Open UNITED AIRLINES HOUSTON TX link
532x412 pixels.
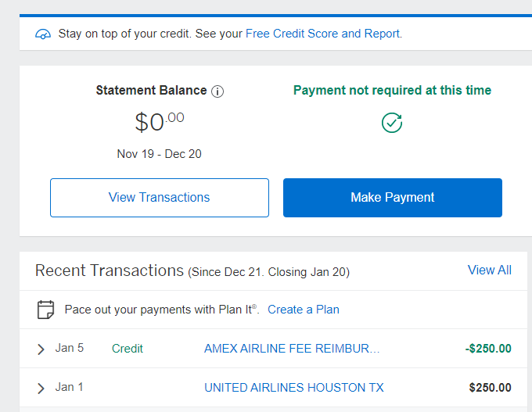pyautogui.click(x=294, y=388)
